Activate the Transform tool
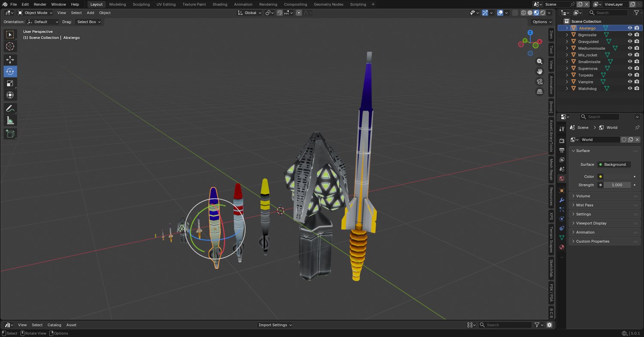The height and width of the screenshot is (337, 644). pyautogui.click(x=10, y=95)
